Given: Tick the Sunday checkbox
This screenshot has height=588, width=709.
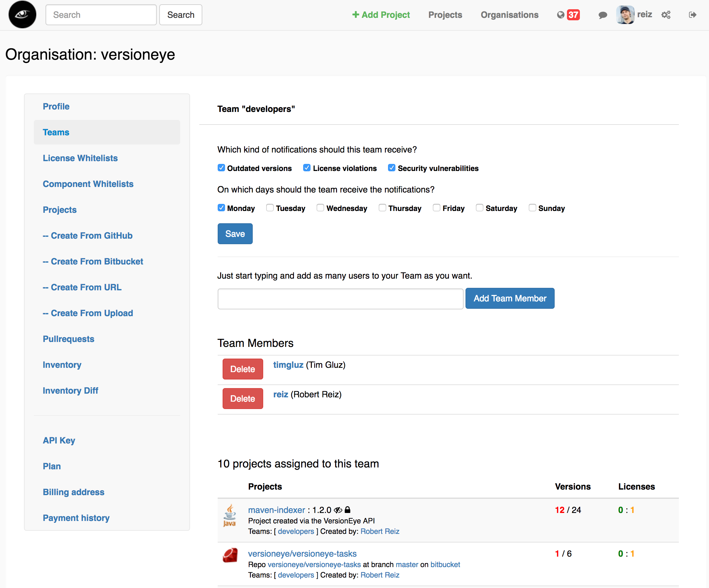Looking at the screenshot, I should tap(532, 208).
